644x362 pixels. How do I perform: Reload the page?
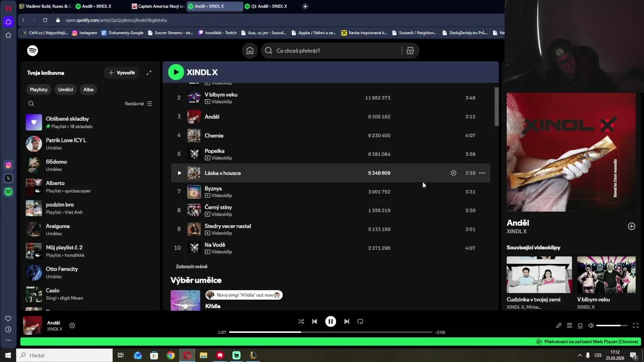[45, 20]
